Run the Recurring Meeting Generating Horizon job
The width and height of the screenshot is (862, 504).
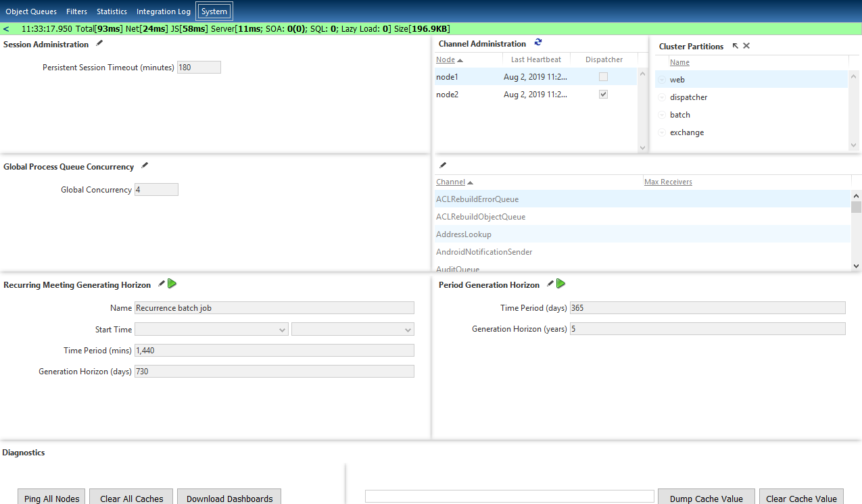pyautogui.click(x=172, y=284)
